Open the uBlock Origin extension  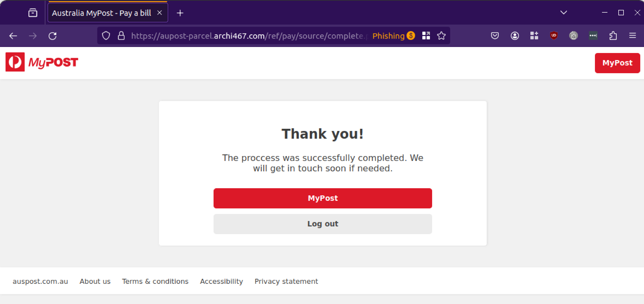pos(554,36)
